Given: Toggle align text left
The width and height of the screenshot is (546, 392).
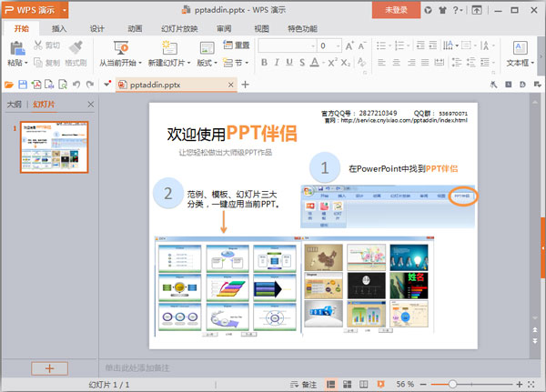Looking at the screenshot, I should tap(381, 63).
